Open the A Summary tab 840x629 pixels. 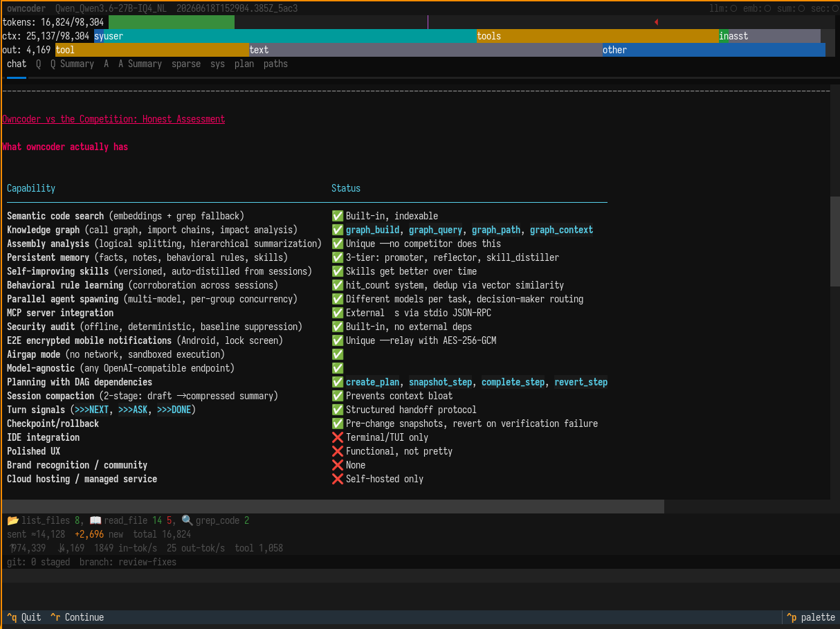tap(140, 64)
